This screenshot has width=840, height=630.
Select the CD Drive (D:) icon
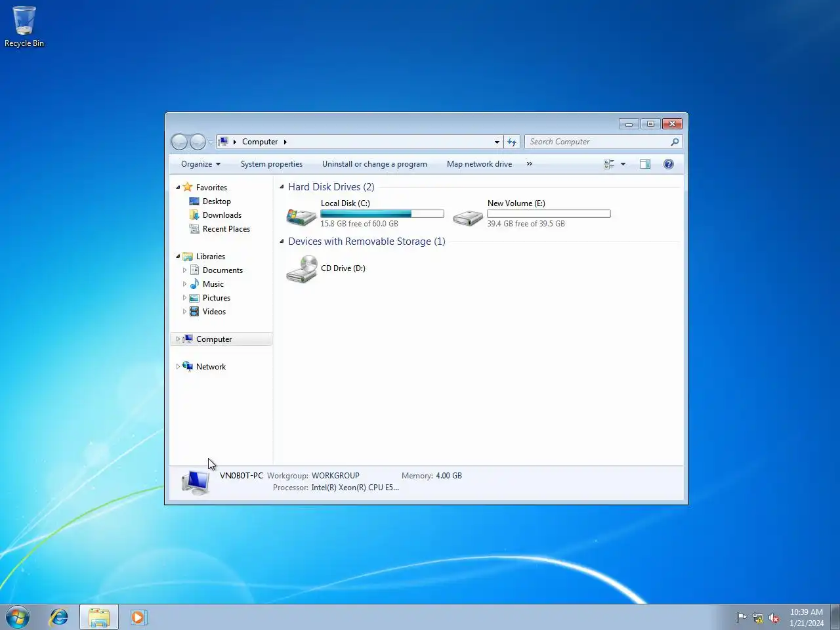click(302, 269)
